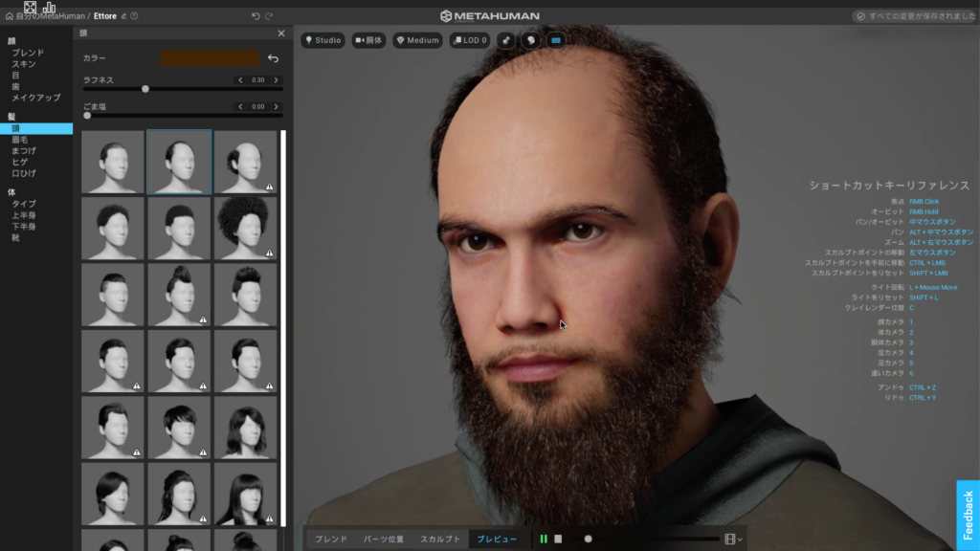The height and width of the screenshot is (551, 980).
Task: Open the Studio lighting dropdown
Action: pos(323,40)
